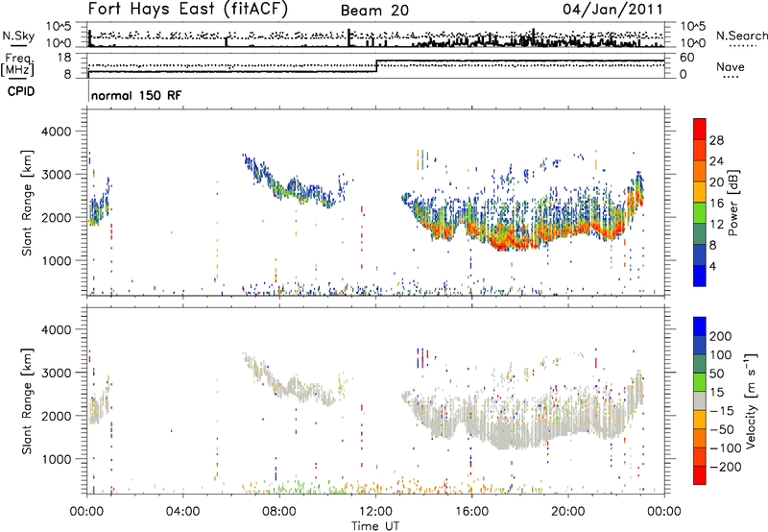Pick the gray -15 to 15 velocity segment
The height and width of the screenshot is (532, 768).
[700, 401]
